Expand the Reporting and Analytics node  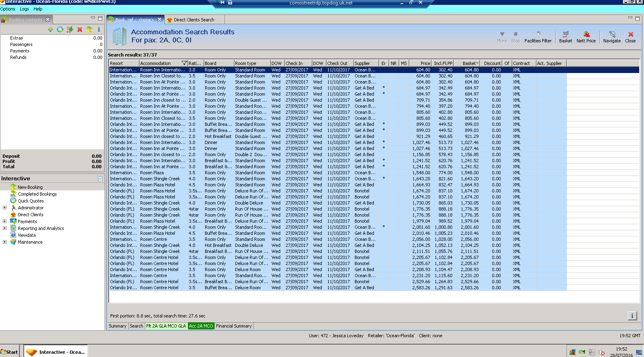coord(5,228)
